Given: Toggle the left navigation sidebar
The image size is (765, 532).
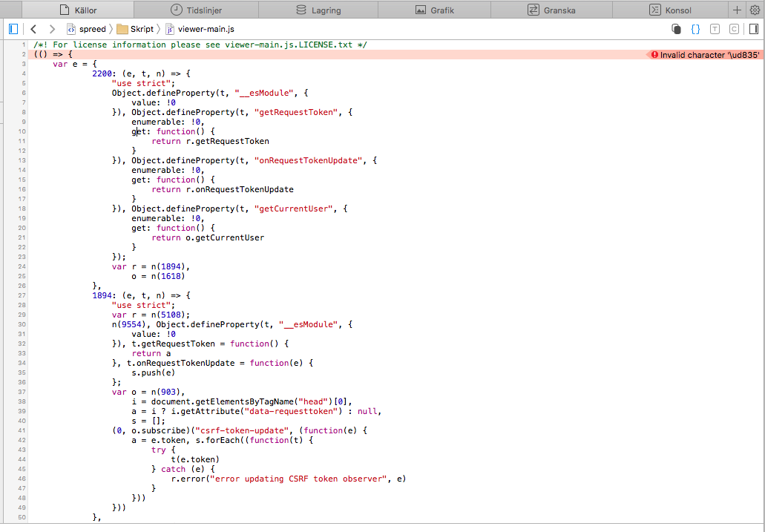Looking at the screenshot, I should (x=13, y=29).
